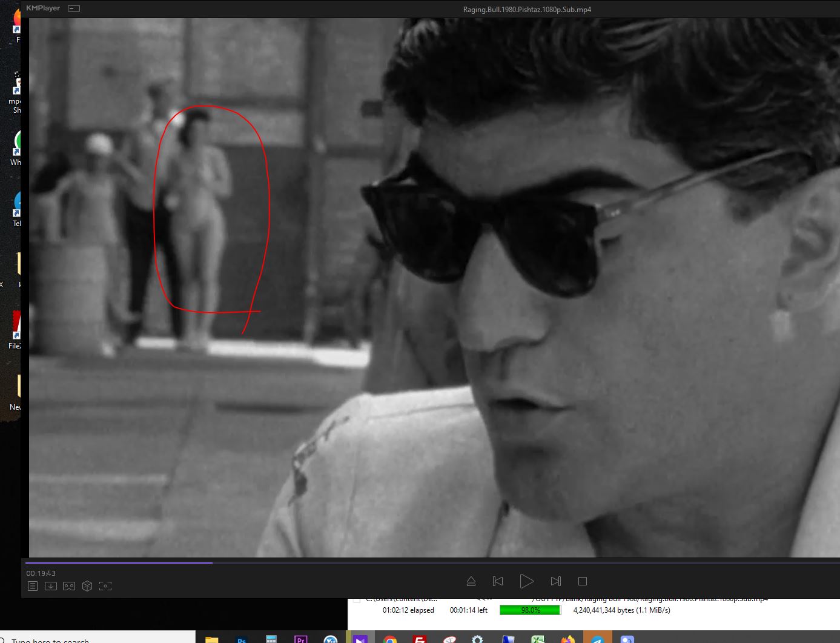Open Premiere Pro from the taskbar
This screenshot has width=840, height=643.
300,639
